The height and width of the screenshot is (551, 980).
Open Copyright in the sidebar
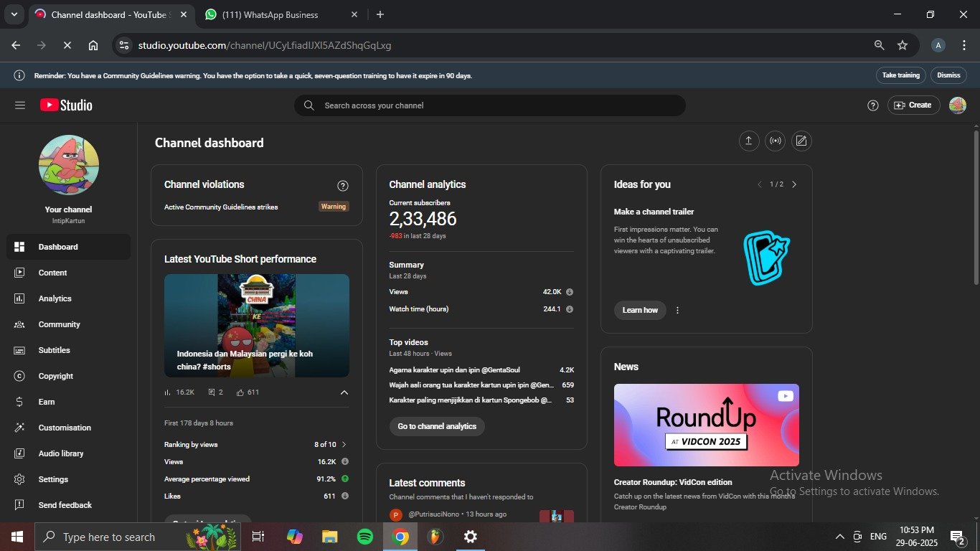[x=69, y=376]
